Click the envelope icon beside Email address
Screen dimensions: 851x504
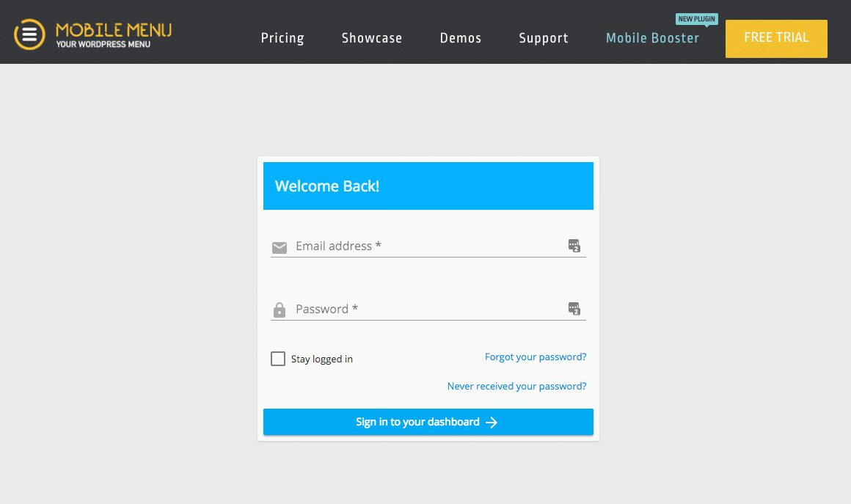280,248
